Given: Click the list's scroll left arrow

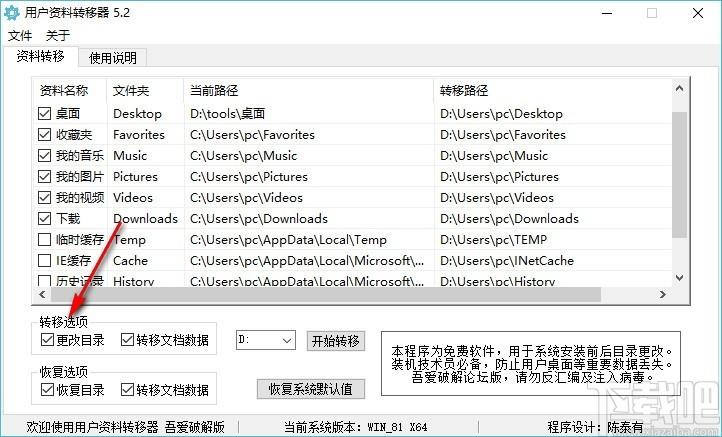Looking at the screenshot, I should [42, 294].
